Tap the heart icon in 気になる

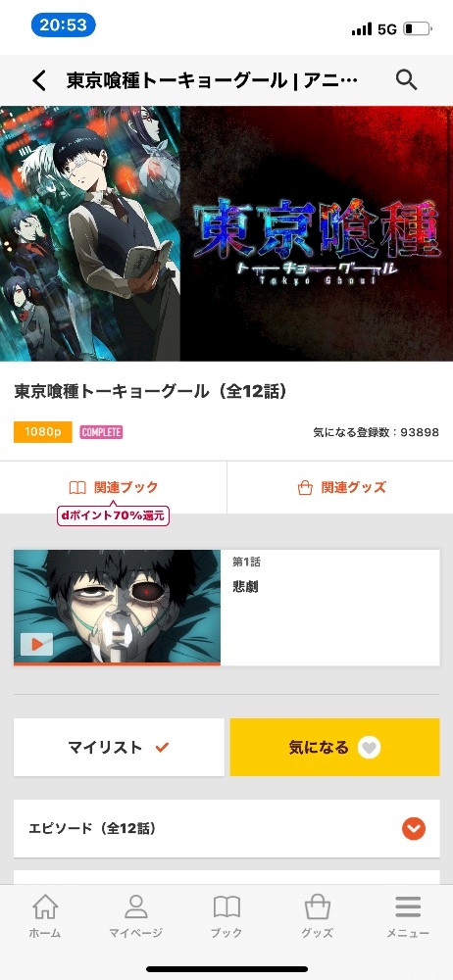369,747
